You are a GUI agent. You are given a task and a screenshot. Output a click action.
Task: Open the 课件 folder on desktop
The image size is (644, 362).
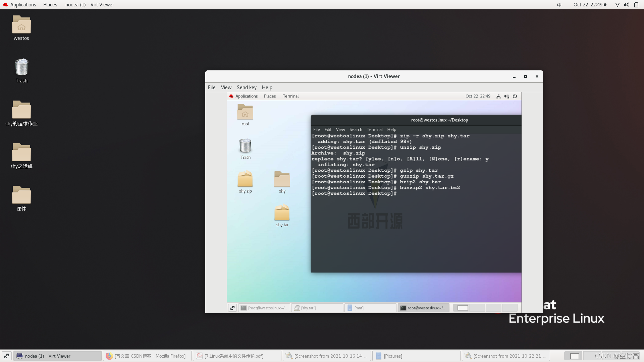click(21, 195)
